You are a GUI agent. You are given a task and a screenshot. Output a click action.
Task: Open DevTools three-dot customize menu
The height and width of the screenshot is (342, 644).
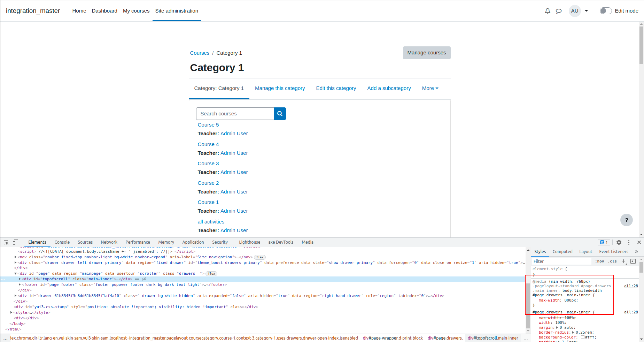[629, 242]
